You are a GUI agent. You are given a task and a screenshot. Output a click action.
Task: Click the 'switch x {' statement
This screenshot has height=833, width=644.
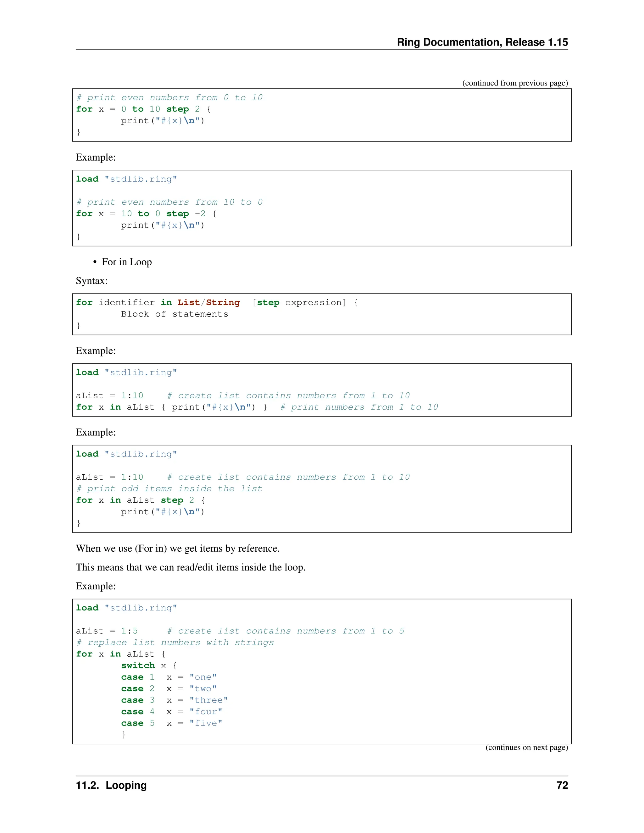(149, 665)
